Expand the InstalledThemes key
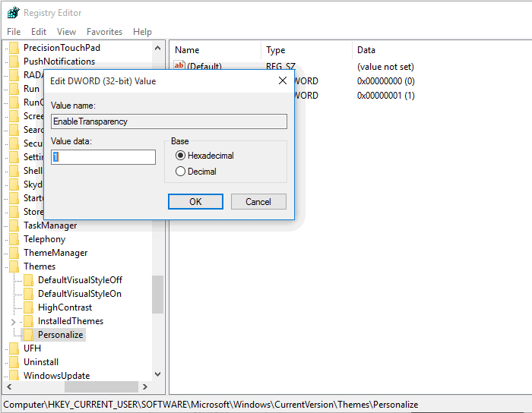Viewport: 532px width, 413px height. click(x=13, y=322)
